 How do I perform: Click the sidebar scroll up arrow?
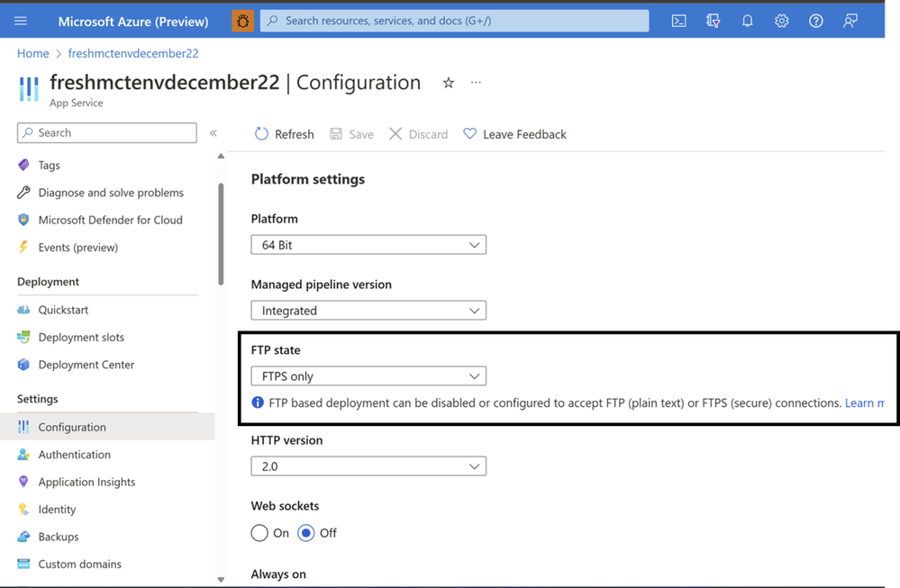(221, 156)
